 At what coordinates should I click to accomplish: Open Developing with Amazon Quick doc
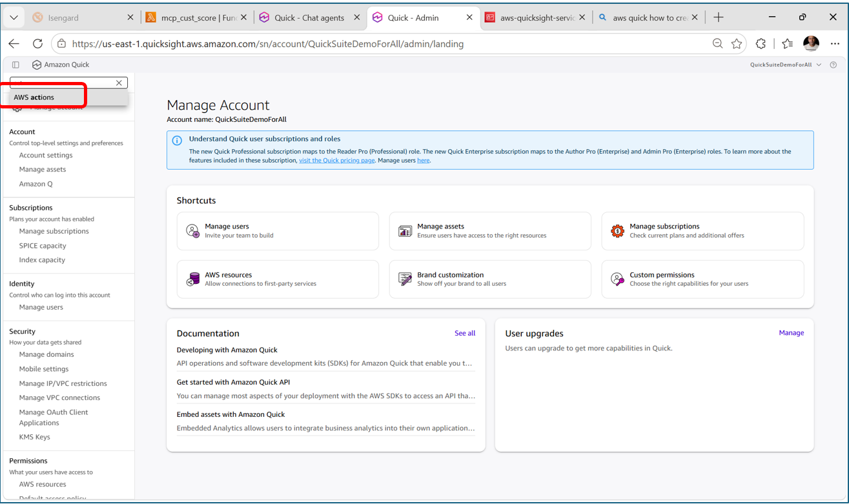(227, 350)
